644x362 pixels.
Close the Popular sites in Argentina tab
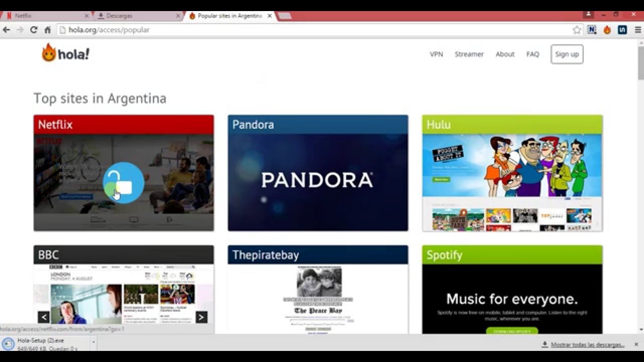point(269,16)
